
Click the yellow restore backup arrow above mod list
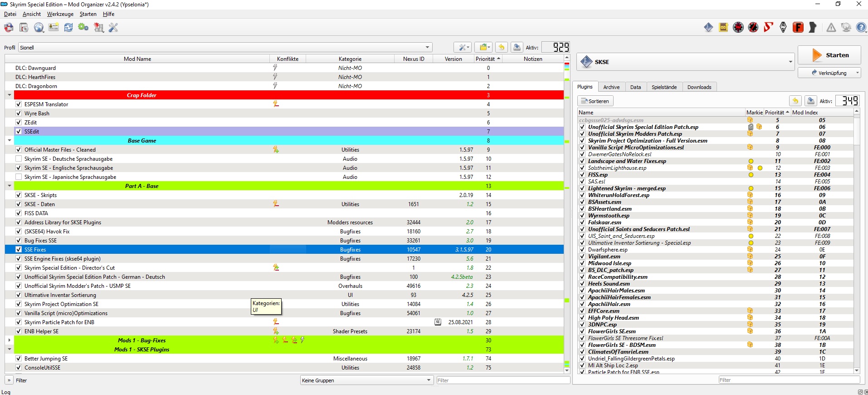click(501, 47)
